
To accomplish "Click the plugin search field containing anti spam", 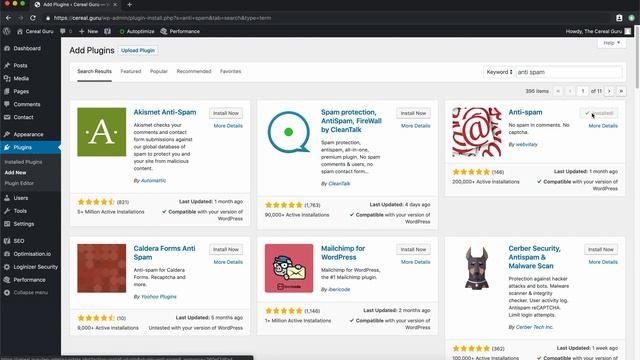I will [569, 72].
